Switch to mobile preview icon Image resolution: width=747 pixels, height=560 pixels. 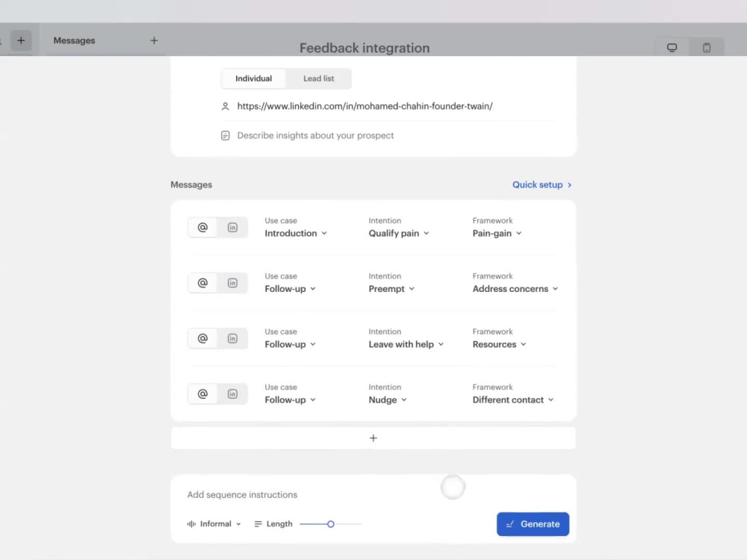707,48
